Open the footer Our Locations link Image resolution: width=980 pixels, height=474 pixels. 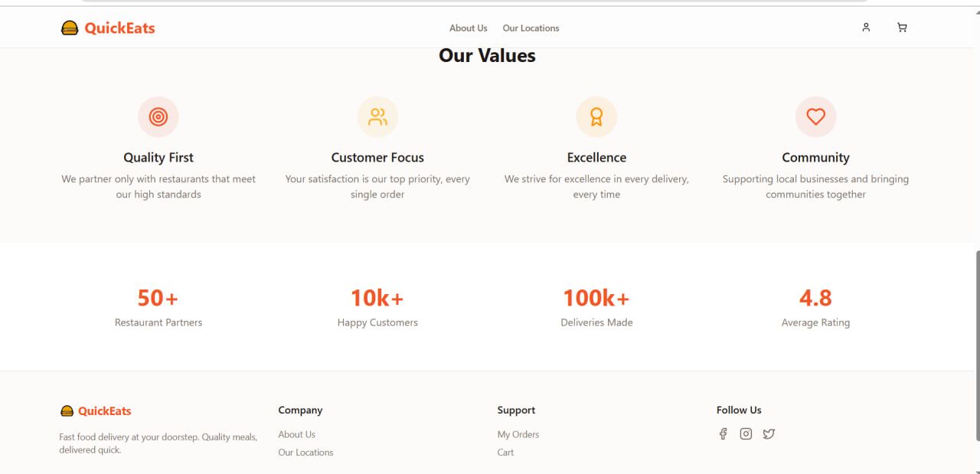point(305,453)
